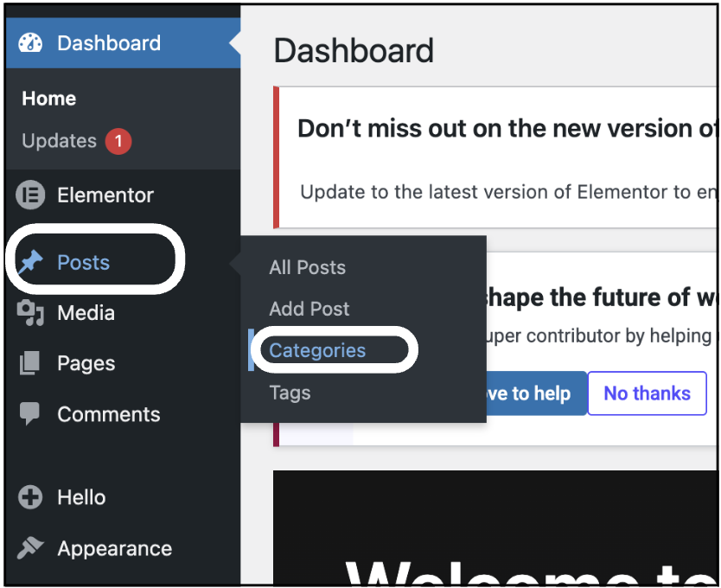
Task: Open the Appearance menu label
Action: coord(114,548)
